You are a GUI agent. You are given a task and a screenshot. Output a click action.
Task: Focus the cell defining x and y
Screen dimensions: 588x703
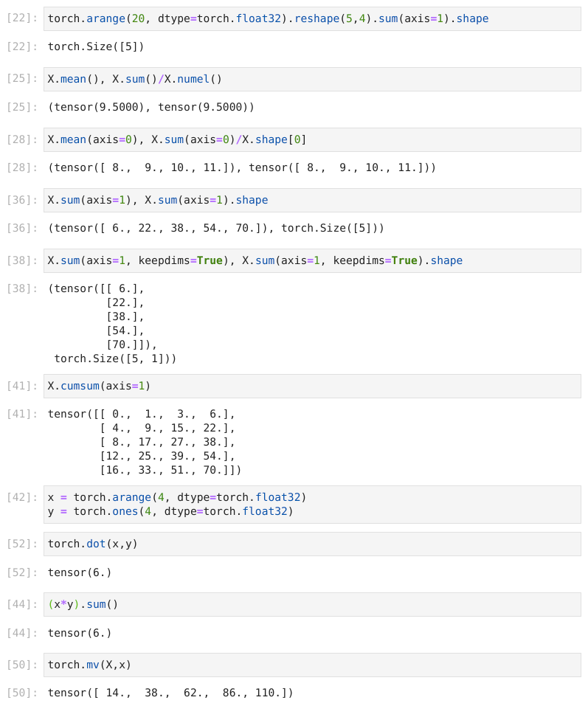coord(312,505)
